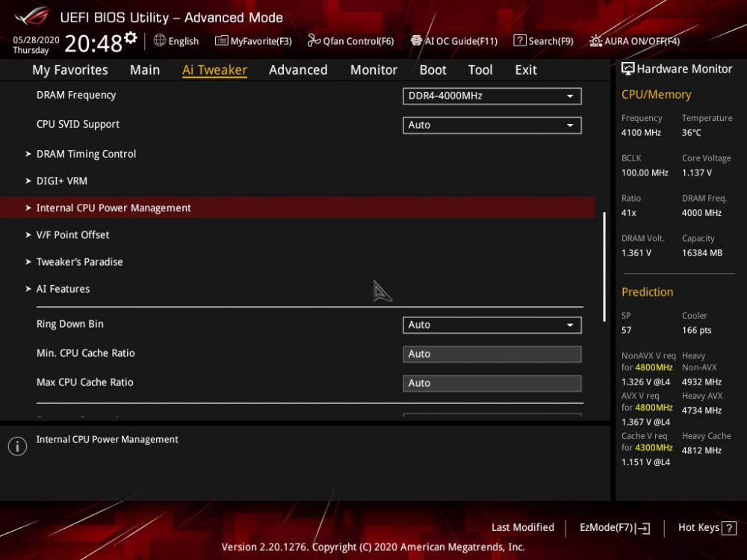Click Max CPU Cache Ratio field
The width and height of the screenshot is (747, 560).
(492, 383)
